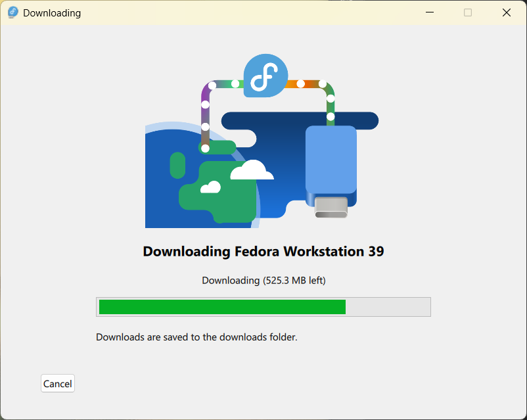Cancel the Fedora download
Image resolution: width=527 pixels, height=420 pixels.
tap(57, 383)
